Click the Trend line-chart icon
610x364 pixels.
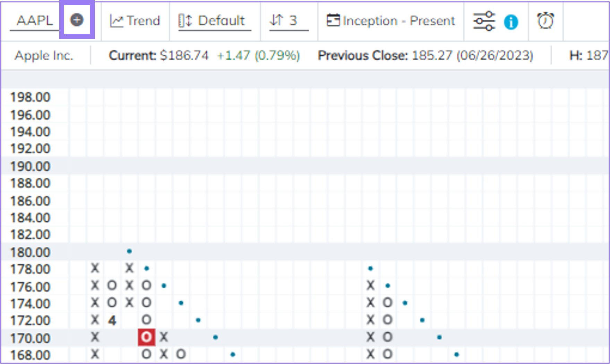pos(116,21)
